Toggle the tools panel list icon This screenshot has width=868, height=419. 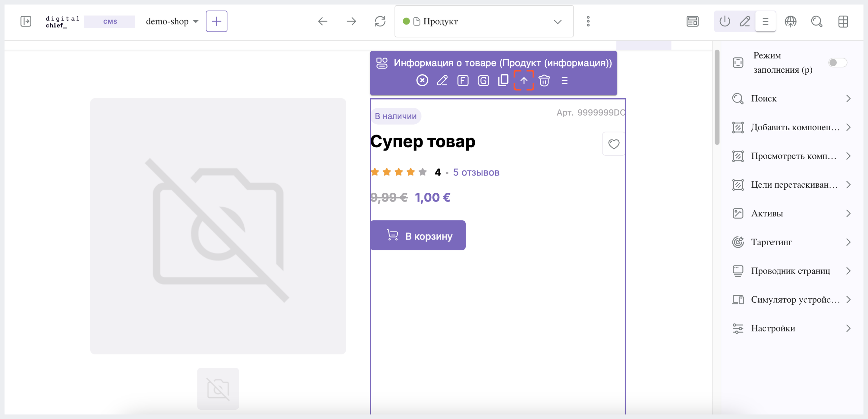pyautogui.click(x=765, y=21)
